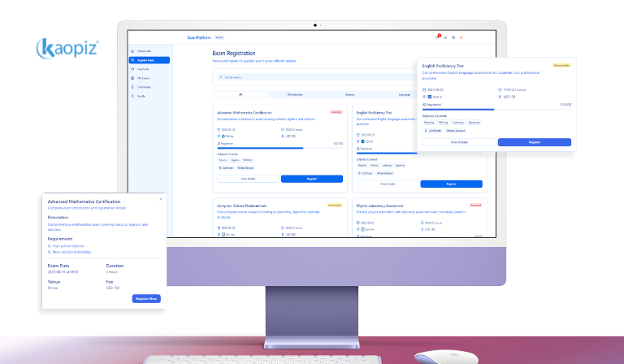This screenshot has height=364, width=624.
Task: Click registered-users icon on floating English card
Action: tap(424, 105)
